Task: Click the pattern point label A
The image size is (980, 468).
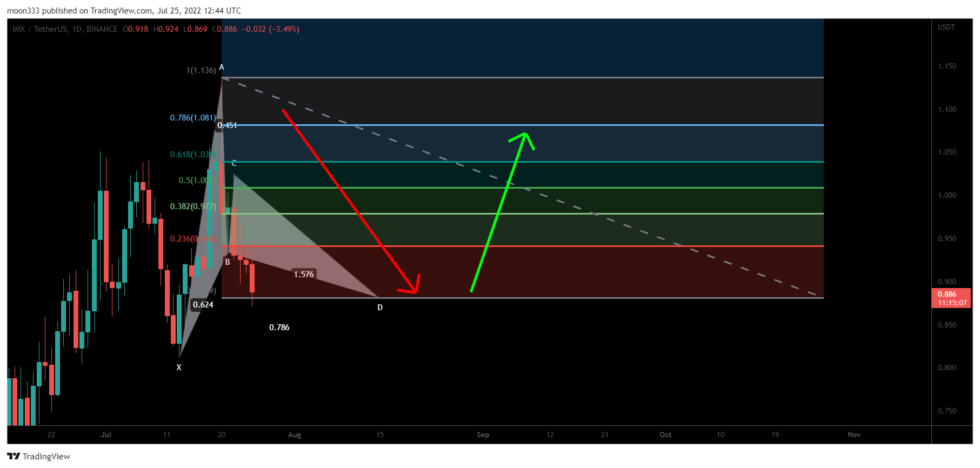Action: 222,67
